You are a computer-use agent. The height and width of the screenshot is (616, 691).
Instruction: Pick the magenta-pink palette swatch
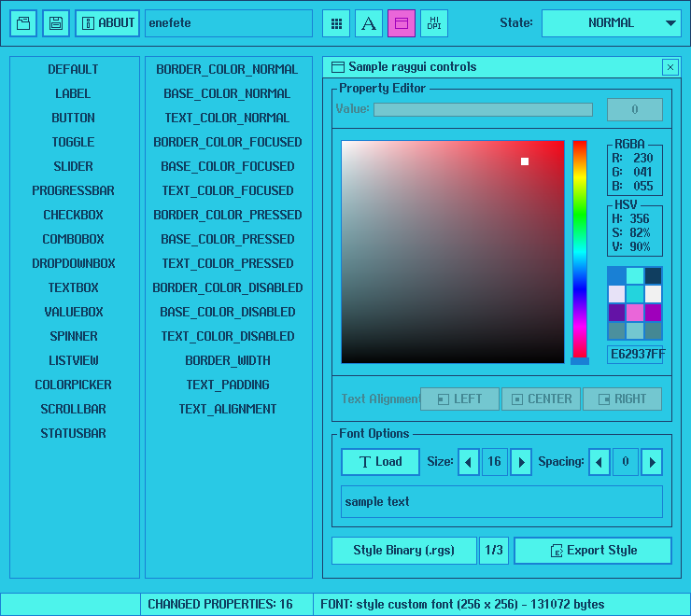(635, 312)
